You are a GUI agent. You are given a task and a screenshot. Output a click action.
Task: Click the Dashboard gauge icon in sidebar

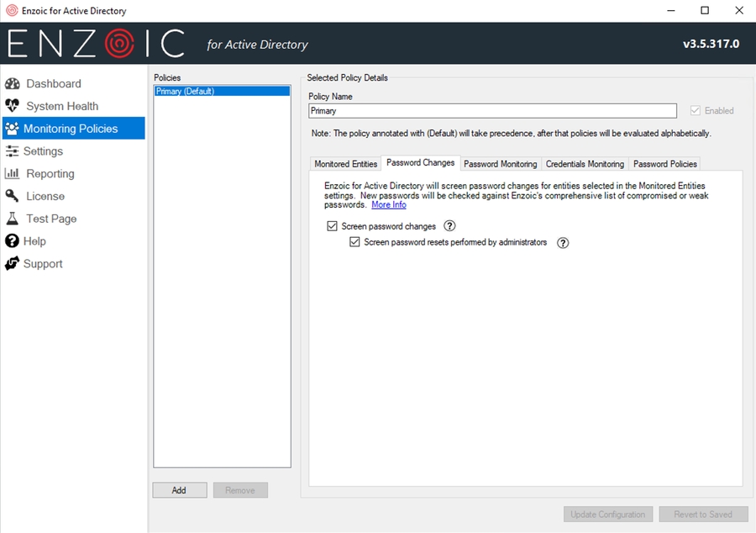(12, 84)
